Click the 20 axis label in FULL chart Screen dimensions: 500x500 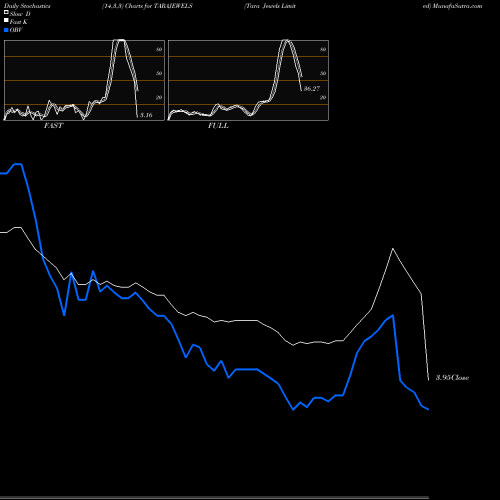(x=323, y=97)
